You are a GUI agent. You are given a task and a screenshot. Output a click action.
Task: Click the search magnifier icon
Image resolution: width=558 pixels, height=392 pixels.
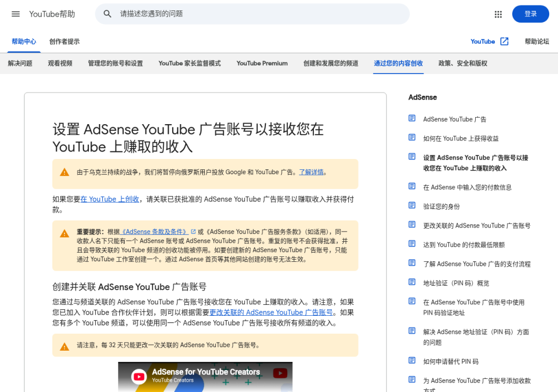pos(107,14)
